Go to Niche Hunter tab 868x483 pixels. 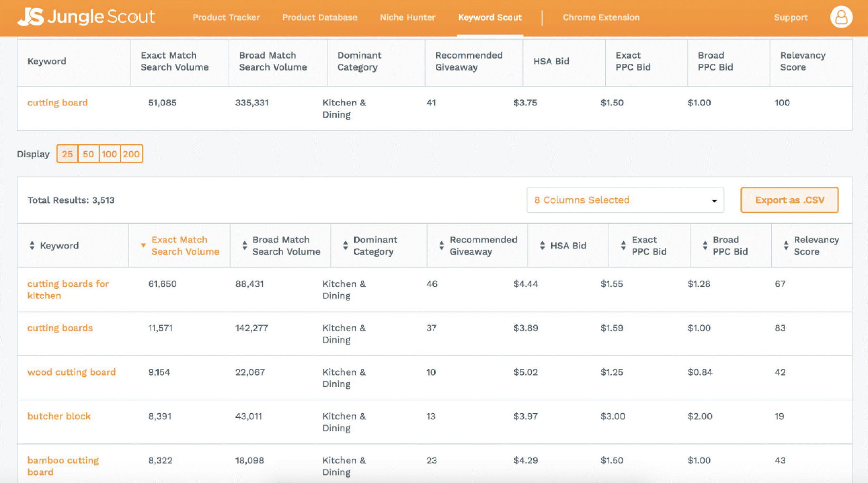(x=408, y=17)
